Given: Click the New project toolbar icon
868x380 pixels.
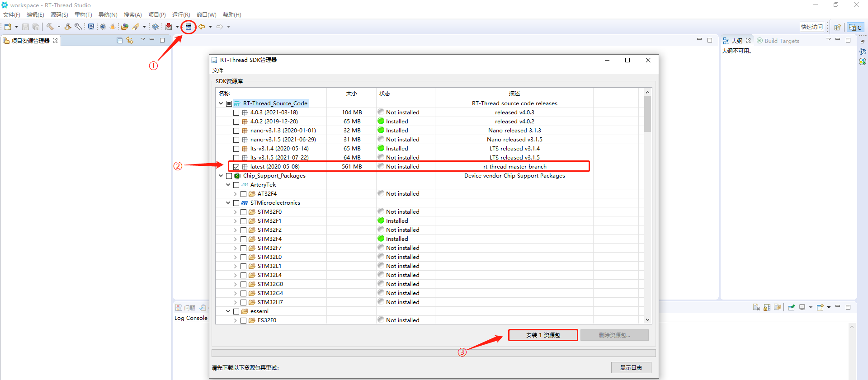Looking at the screenshot, I should [x=8, y=27].
